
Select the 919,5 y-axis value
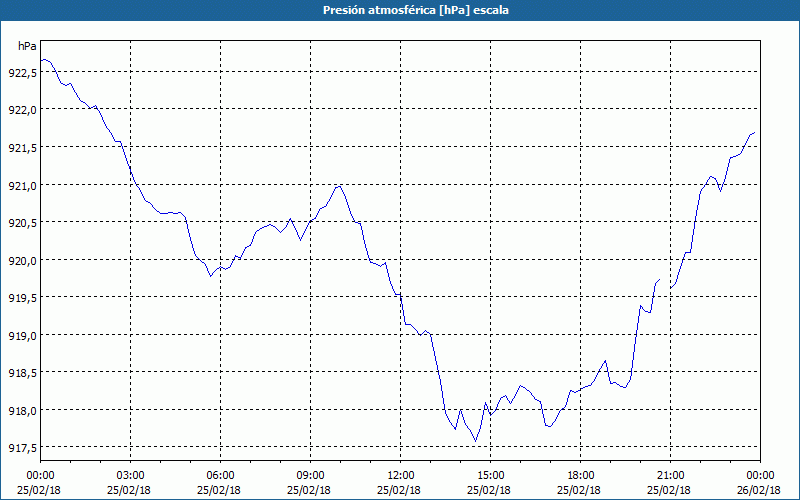pos(22,299)
